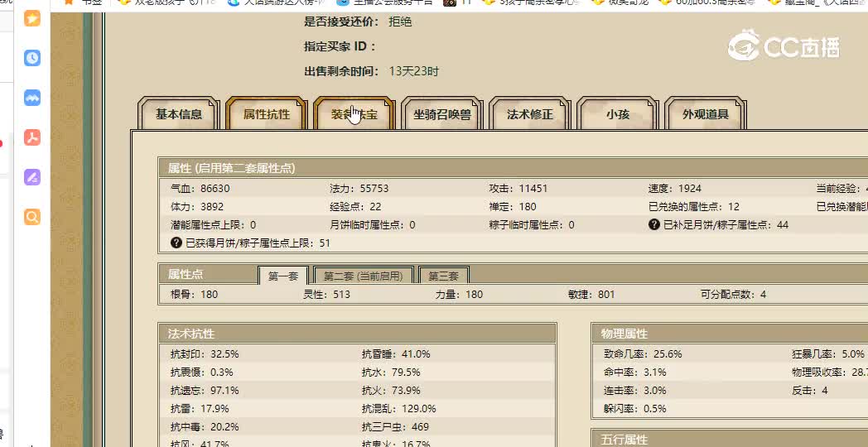The width and height of the screenshot is (868, 447).
Task: Click the 禅定: 180 value
Action: click(513, 207)
